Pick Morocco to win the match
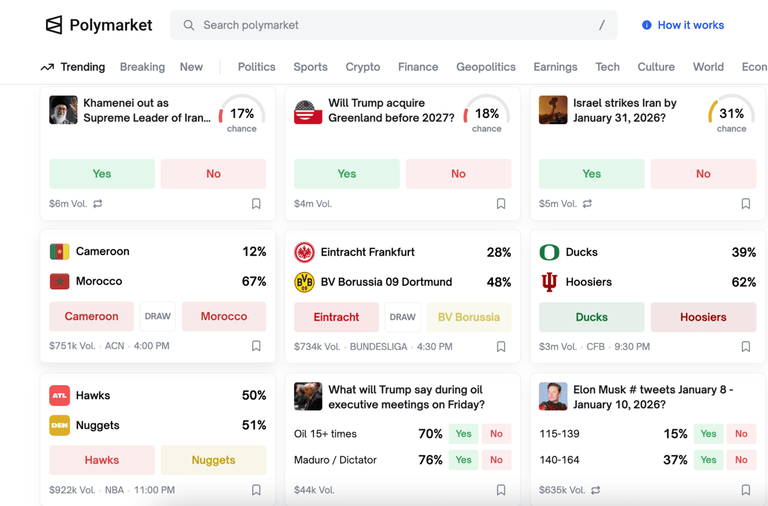The height and width of the screenshot is (506, 768). 224,316
